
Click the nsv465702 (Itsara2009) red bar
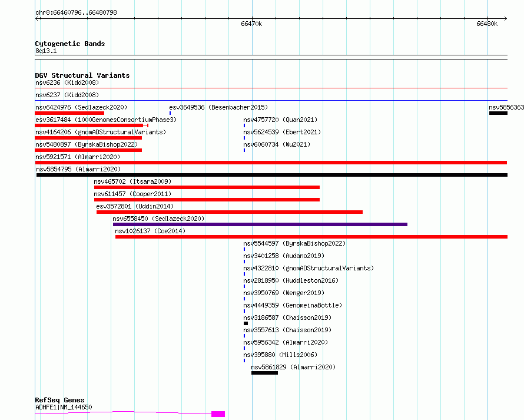pos(207,187)
